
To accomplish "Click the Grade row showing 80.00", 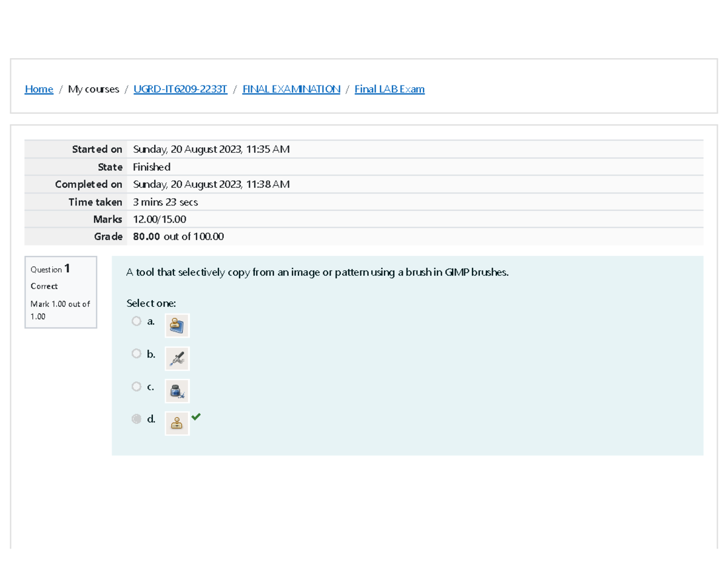I will click(x=178, y=236).
